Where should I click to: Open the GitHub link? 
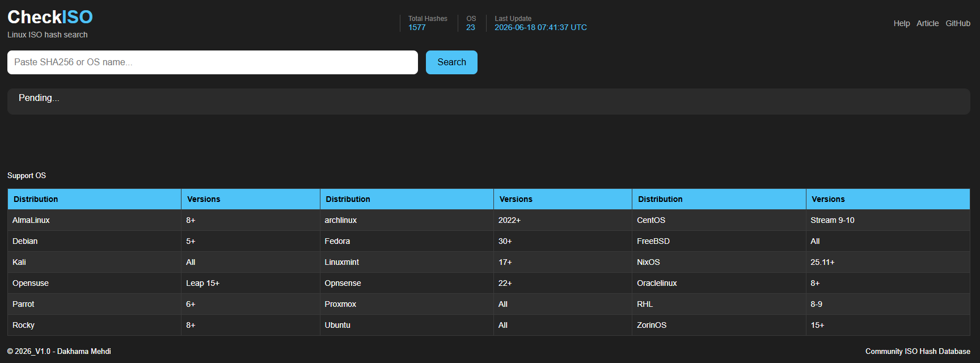(958, 23)
